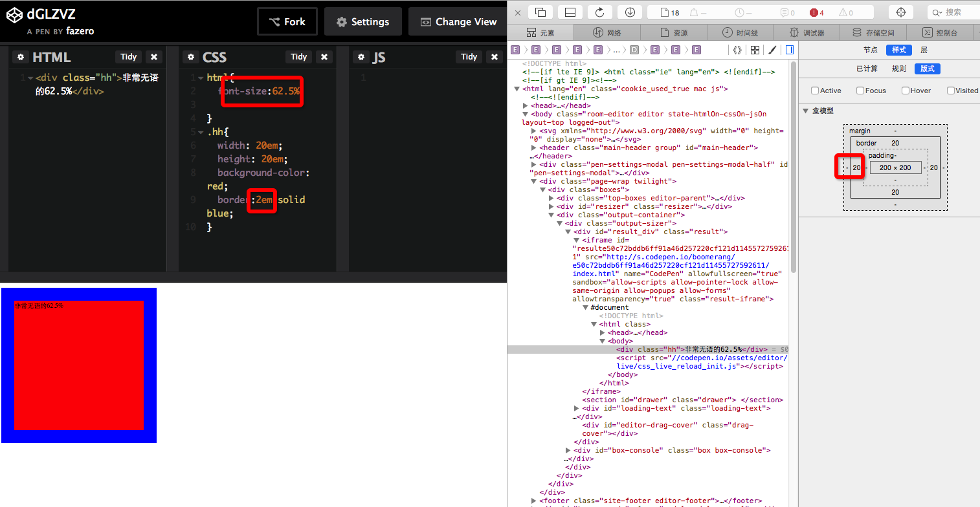Expand the outer head node
The width and height of the screenshot is (980, 507).
(x=526, y=105)
